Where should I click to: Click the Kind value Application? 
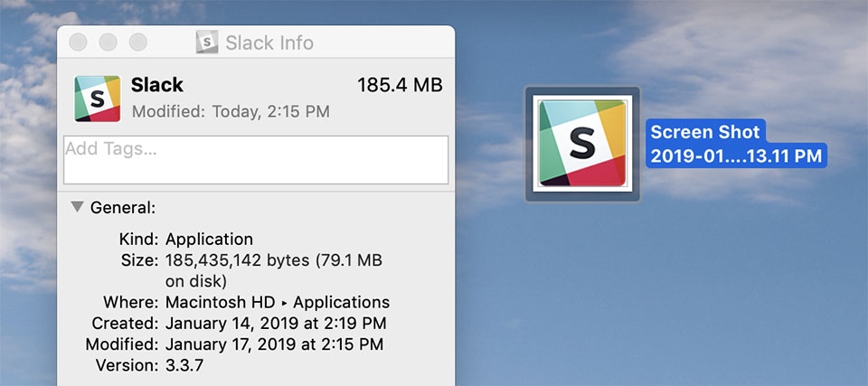pyautogui.click(x=209, y=240)
